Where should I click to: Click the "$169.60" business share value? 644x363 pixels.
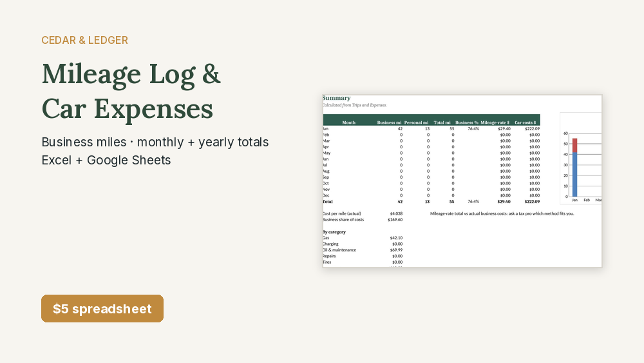click(395, 219)
